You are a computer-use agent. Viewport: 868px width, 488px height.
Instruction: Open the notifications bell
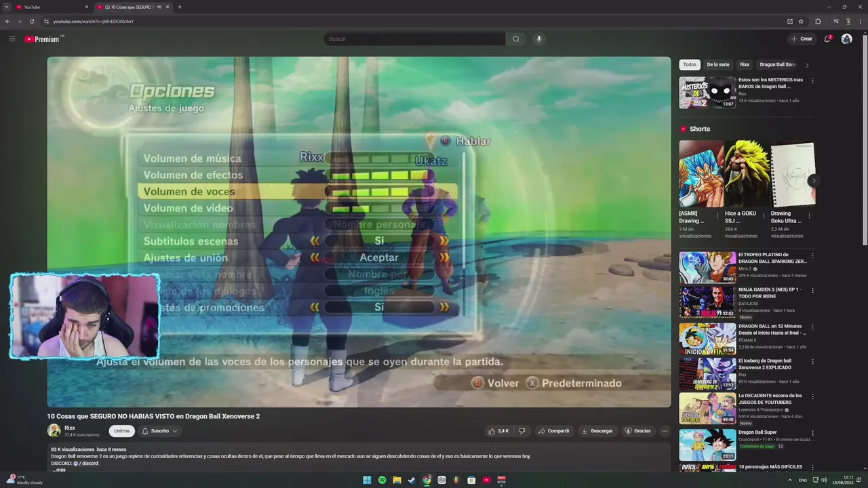827,39
